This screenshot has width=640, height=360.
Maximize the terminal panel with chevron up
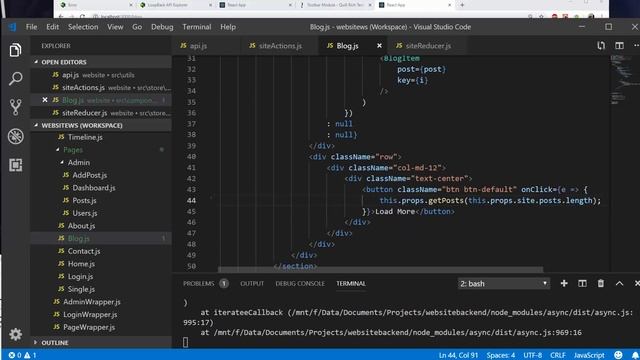pos(619,283)
